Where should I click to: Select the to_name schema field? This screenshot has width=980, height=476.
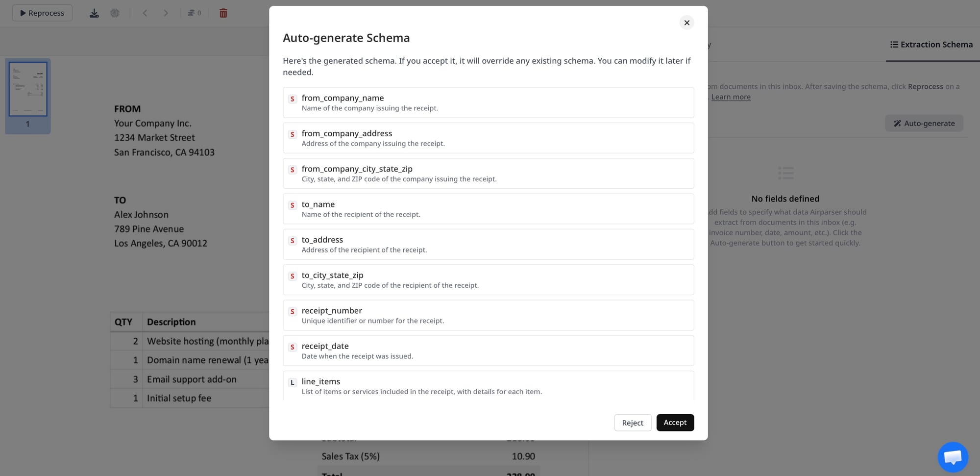tap(488, 209)
